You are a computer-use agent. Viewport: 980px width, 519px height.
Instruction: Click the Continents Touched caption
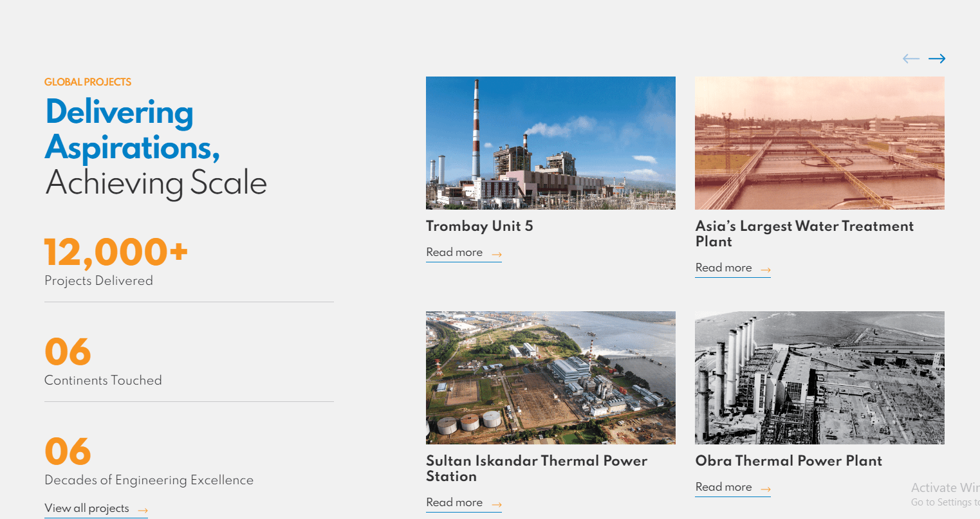103,381
